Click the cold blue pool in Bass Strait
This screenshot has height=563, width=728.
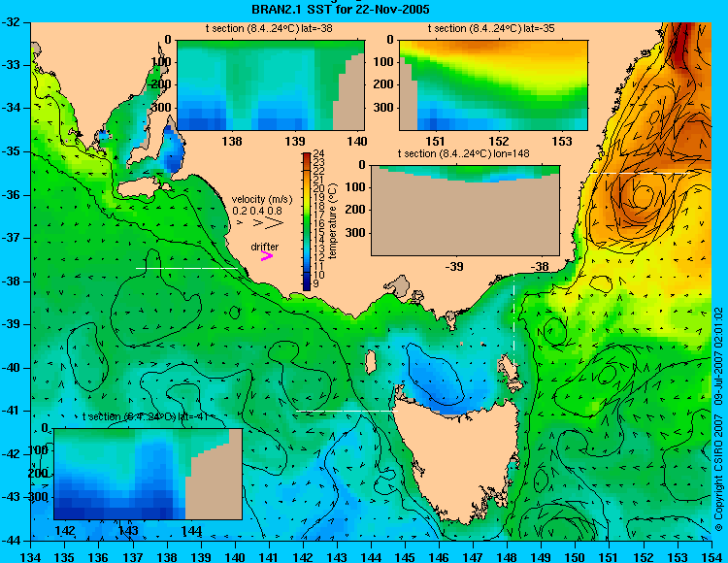pyautogui.click(x=437, y=376)
